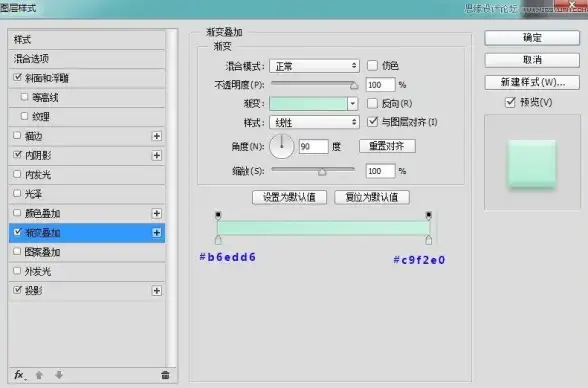Click the effects list vertical scrollbar

pyautogui.click(x=172, y=198)
